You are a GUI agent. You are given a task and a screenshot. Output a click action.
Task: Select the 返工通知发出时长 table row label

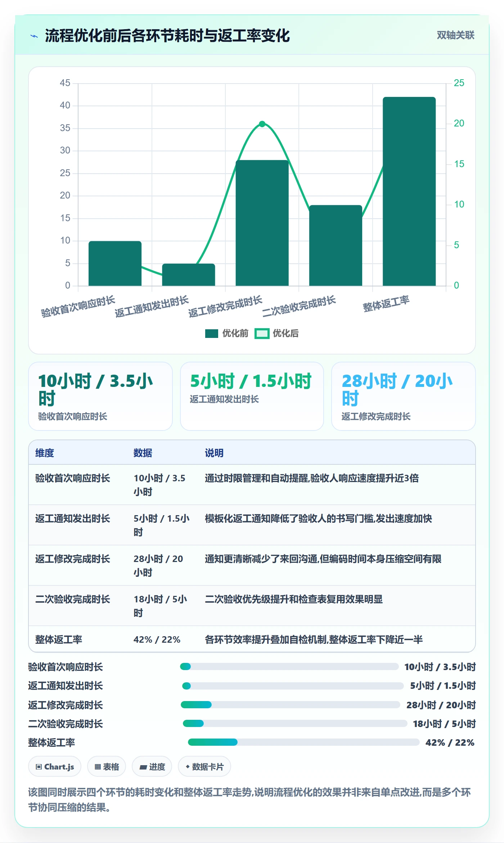72,518
